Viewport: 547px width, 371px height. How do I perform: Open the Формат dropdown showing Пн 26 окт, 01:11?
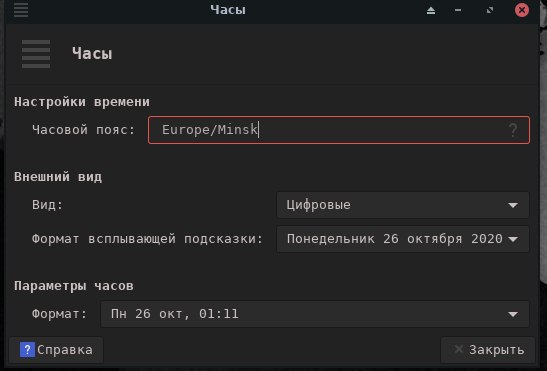pos(315,314)
